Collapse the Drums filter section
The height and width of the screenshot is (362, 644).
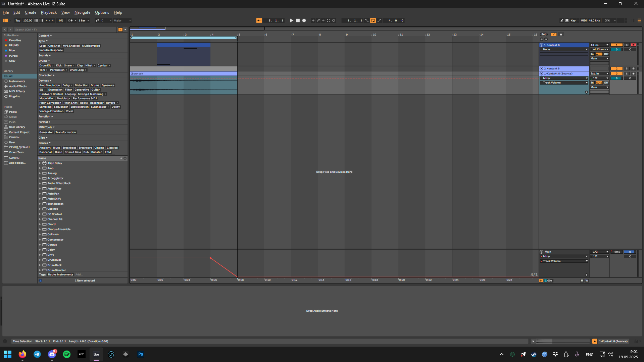(x=44, y=61)
